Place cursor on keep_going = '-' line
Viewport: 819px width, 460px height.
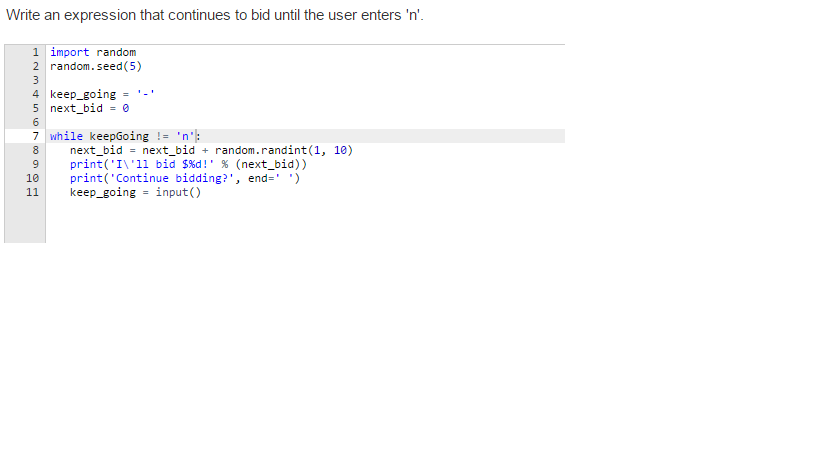tap(102, 94)
